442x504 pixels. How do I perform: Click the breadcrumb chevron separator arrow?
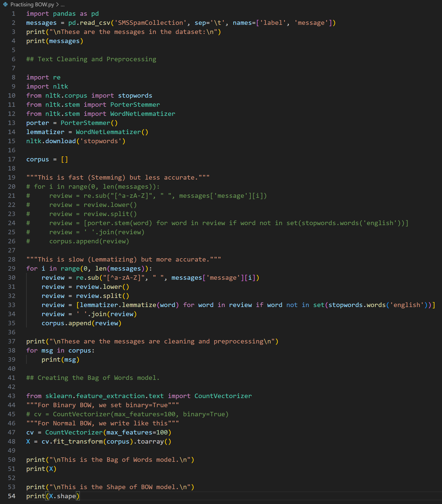pos(57,4)
